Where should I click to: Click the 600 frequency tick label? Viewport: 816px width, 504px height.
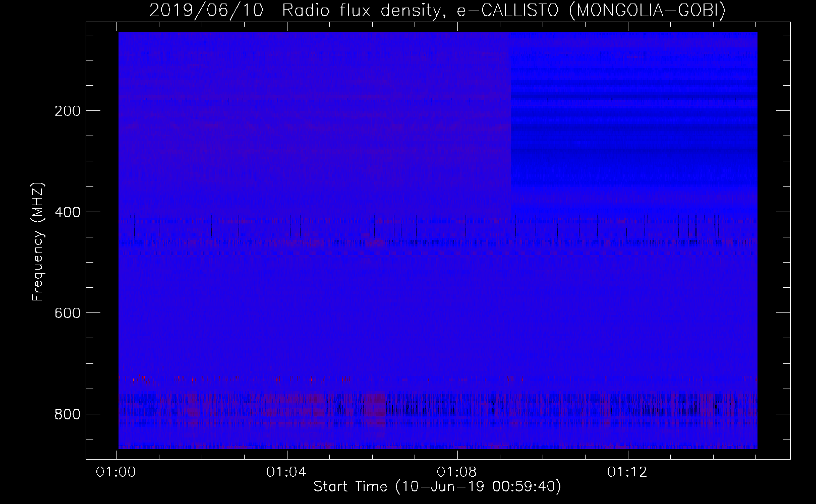pyautogui.click(x=67, y=313)
